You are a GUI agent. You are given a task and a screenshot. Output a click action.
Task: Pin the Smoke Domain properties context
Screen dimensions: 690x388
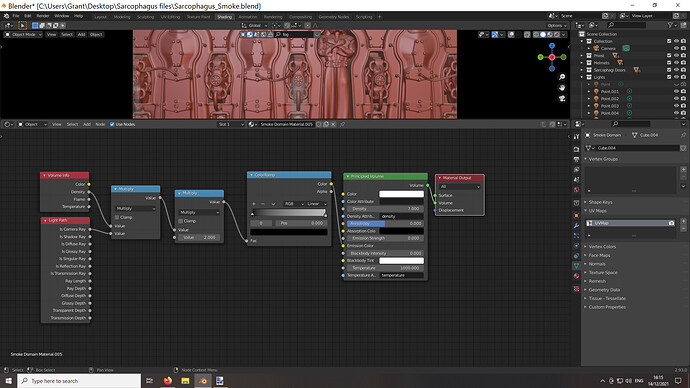click(x=683, y=135)
